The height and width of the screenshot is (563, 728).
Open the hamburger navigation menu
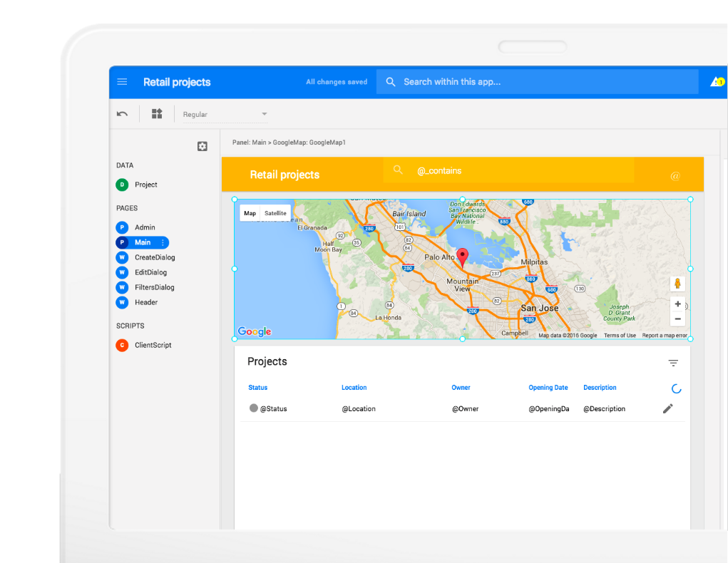[122, 82]
